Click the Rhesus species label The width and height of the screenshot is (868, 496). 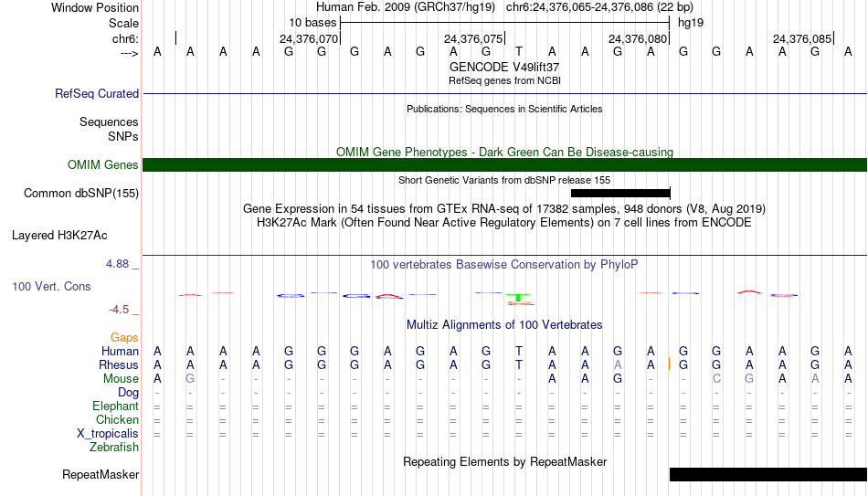[x=119, y=365]
